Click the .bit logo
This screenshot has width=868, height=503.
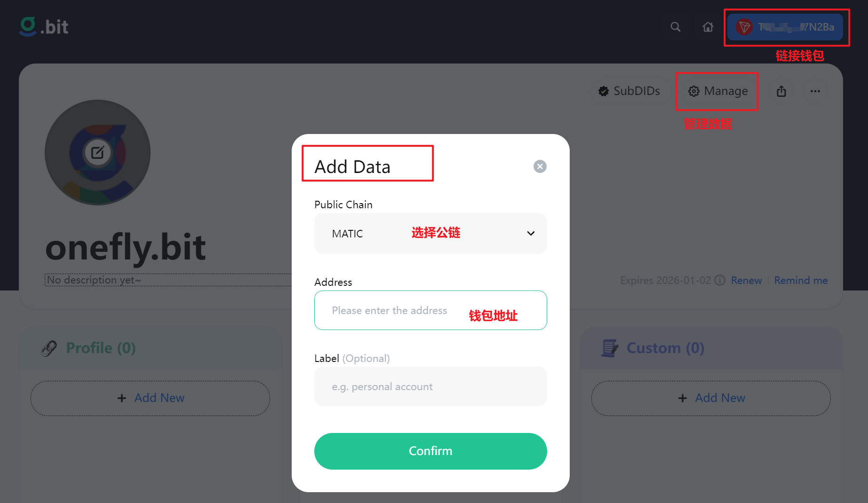44,27
